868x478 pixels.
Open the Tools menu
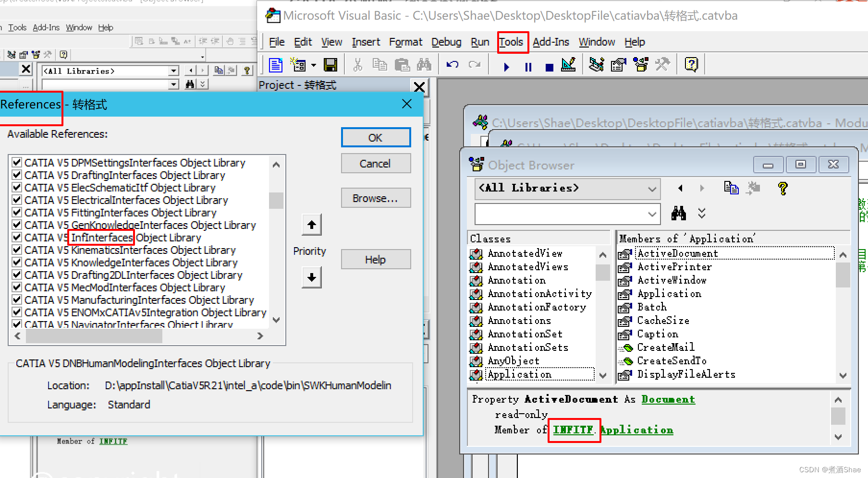click(x=511, y=42)
